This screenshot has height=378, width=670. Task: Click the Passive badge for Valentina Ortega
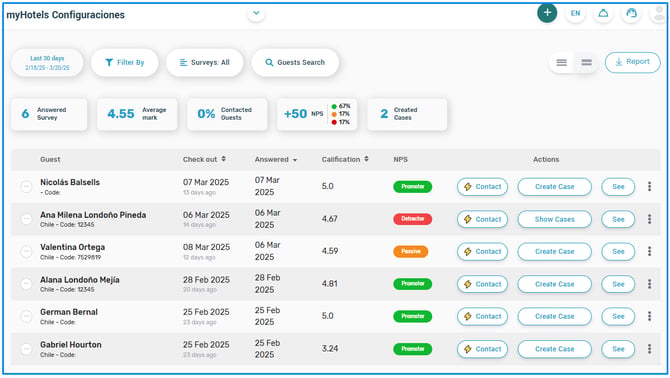[411, 251]
